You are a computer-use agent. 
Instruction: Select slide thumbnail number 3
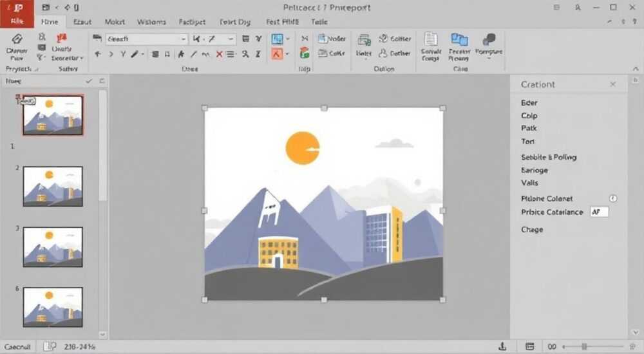coord(53,247)
